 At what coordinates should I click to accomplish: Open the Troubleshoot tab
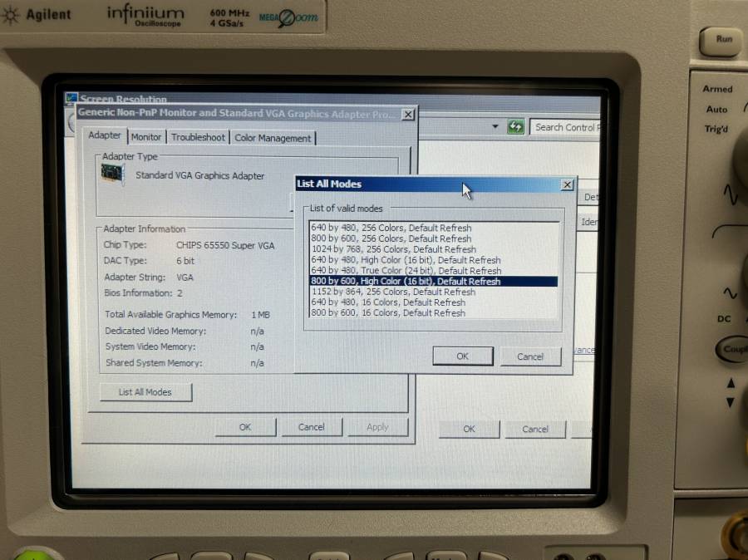[x=198, y=138]
